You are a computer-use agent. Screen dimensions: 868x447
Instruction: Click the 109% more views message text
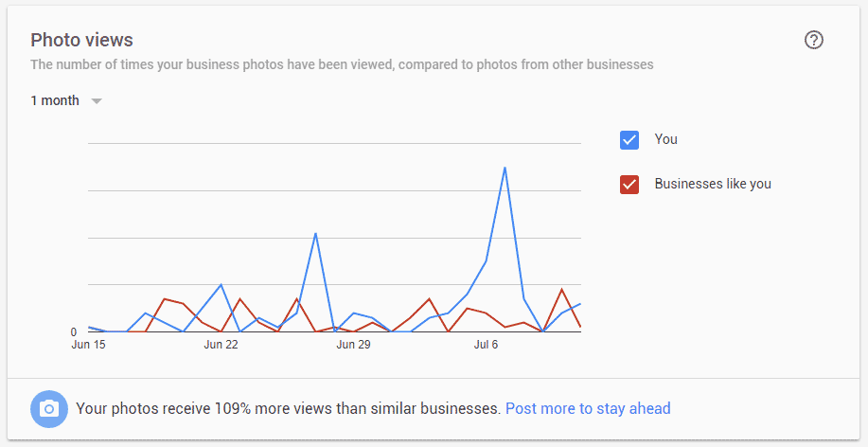pyautogui.click(x=289, y=409)
